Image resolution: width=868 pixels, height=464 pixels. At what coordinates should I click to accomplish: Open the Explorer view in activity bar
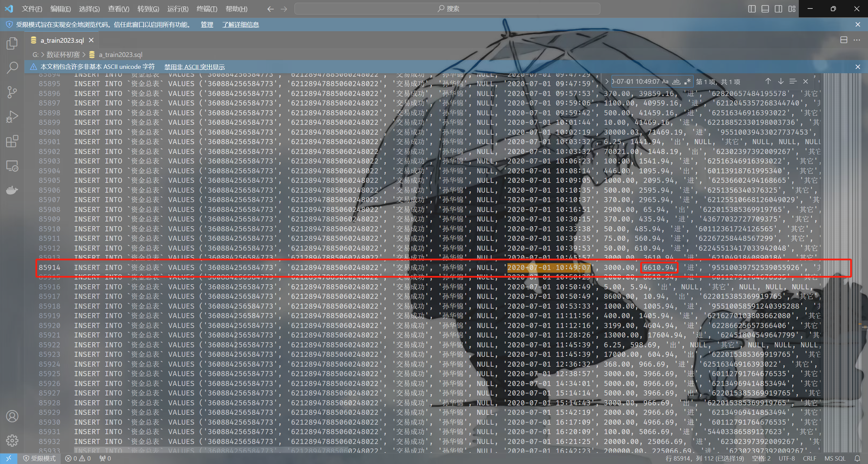(12, 43)
